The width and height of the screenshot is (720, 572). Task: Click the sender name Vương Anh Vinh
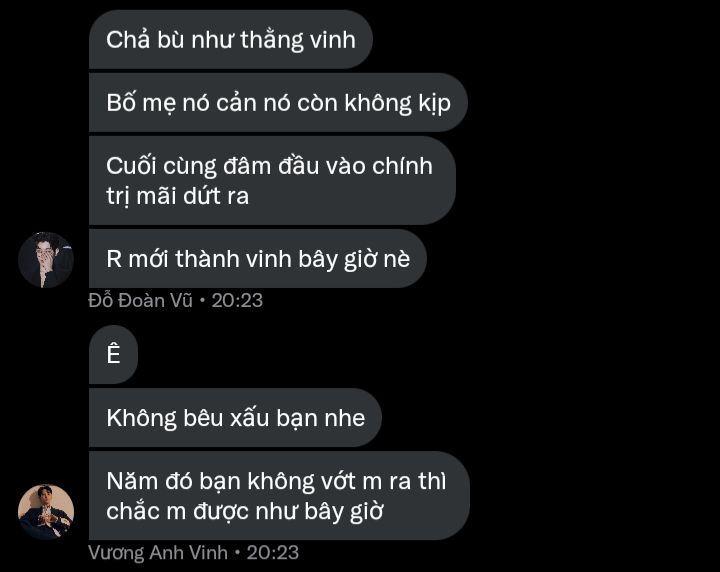coord(158,552)
